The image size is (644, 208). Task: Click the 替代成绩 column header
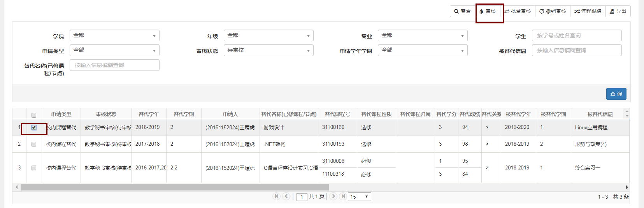pyautogui.click(x=470, y=114)
